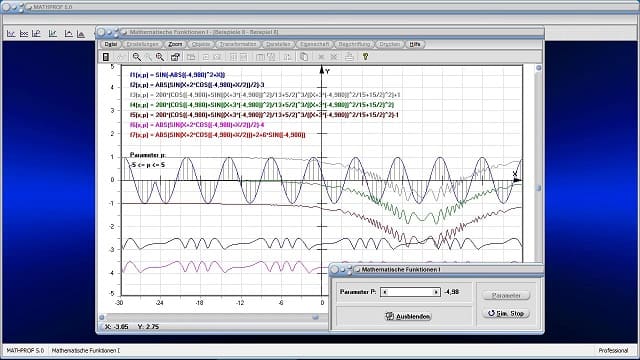Click third graph icon with pencil in main toolbar

(36, 33)
